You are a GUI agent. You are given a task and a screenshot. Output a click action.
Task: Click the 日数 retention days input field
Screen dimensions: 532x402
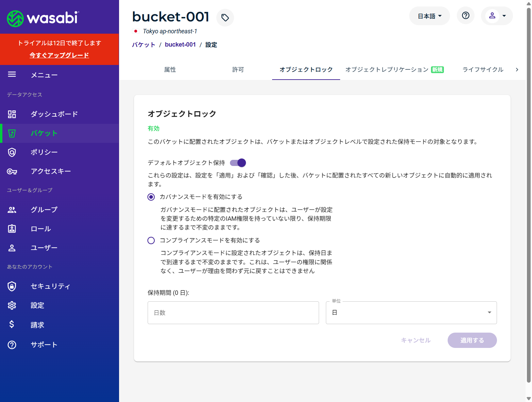pos(233,313)
